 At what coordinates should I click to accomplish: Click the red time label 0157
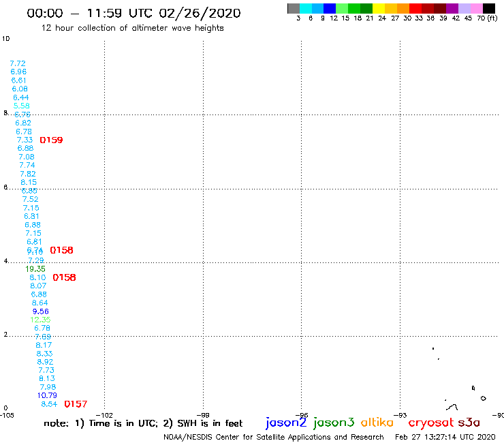pyautogui.click(x=76, y=404)
